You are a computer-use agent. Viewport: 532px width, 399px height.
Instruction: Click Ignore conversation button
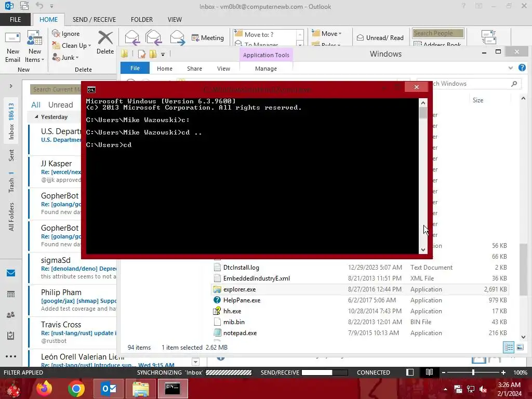click(x=66, y=34)
